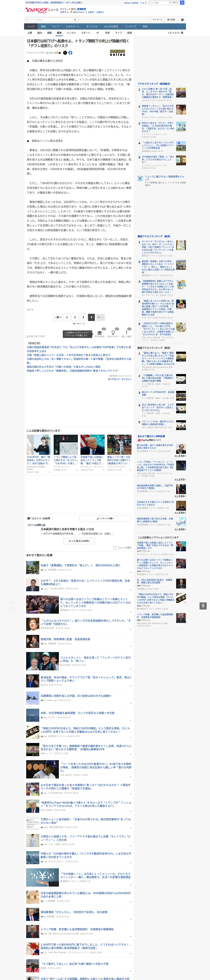The image size is (210, 980).
Task: Select the スポーツ category in the sub navigation
Action: pyautogui.click(x=86, y=33)
